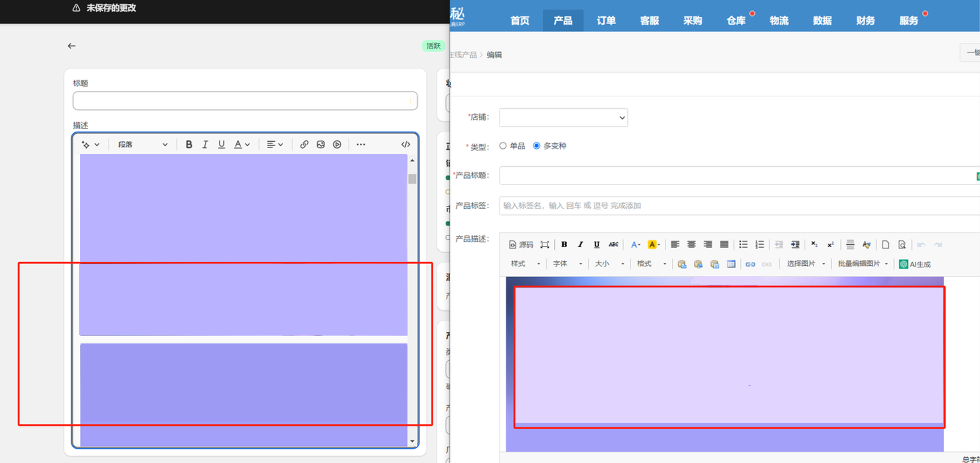Switch to the 仓库 navigation tab
Screen dimensions: 980x463
pyautogui.click(x=736, y=21)
